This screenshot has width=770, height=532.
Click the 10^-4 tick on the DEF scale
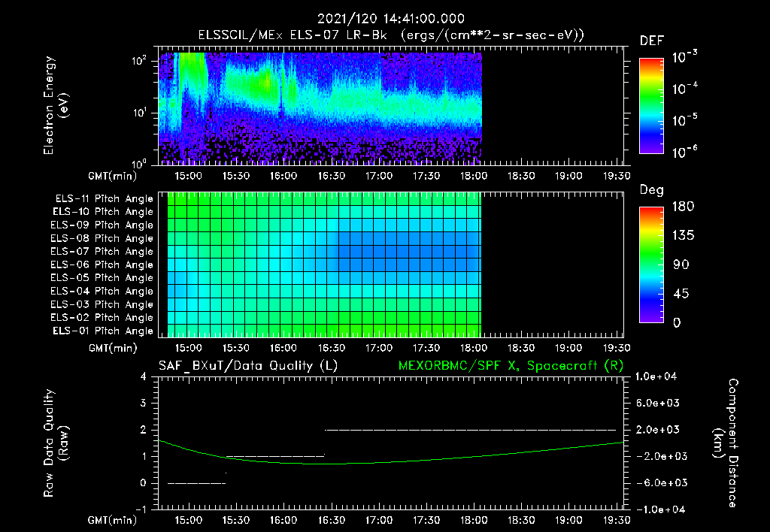(684, 88)
